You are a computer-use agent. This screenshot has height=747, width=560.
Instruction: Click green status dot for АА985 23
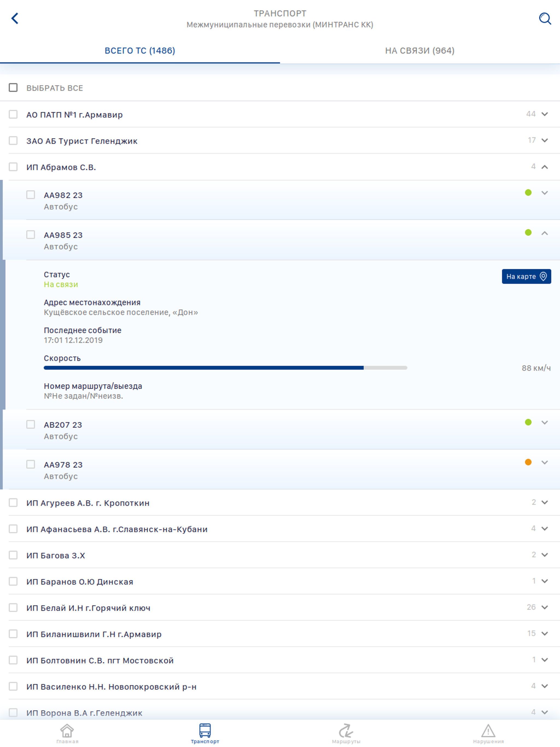click(x=528, y=232)
